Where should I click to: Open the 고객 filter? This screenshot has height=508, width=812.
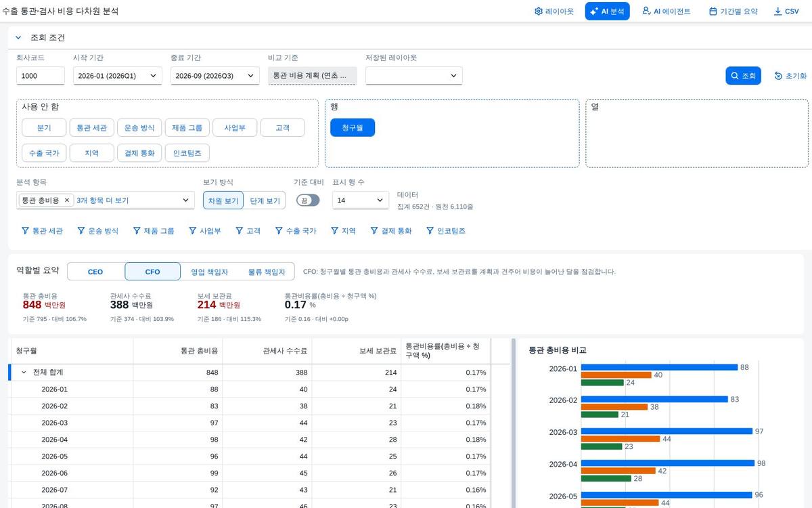(x=248, y=231)
